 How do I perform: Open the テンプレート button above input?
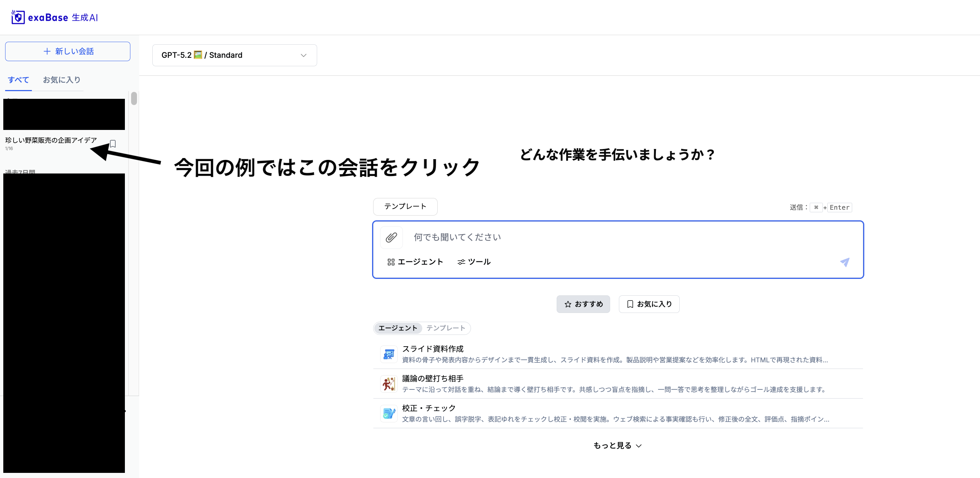click(x=405, y=206)
